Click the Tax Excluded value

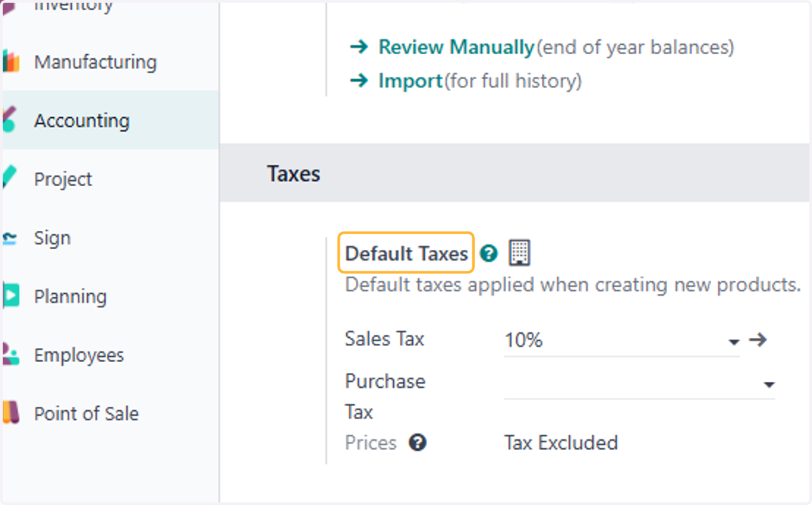pyautogui.click(x=561, y=443)
